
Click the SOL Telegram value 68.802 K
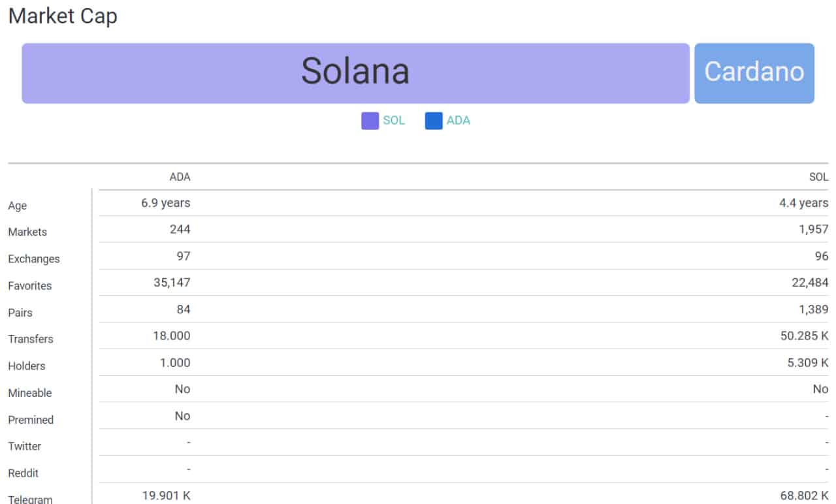804,496
